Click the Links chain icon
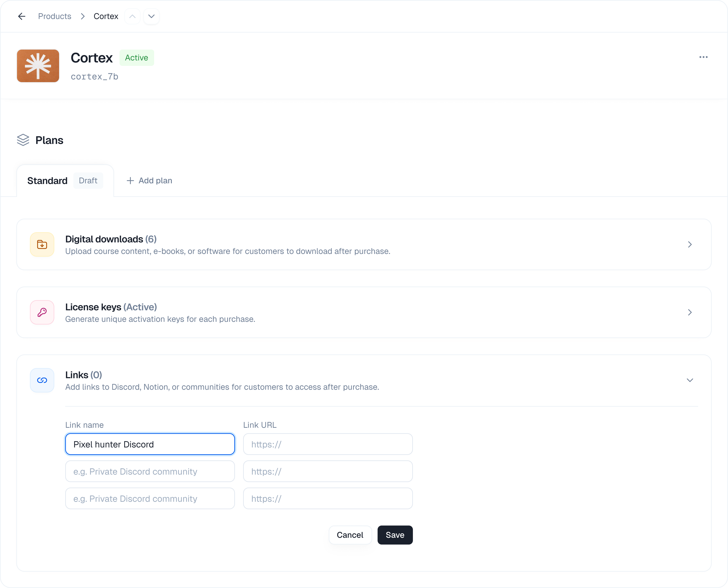 [x=42, y=380]
